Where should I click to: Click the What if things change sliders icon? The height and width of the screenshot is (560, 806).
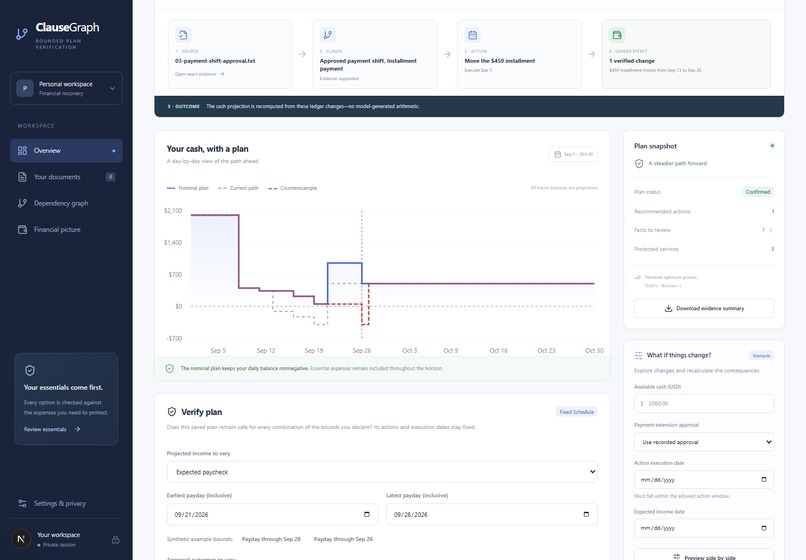[638, 355]
